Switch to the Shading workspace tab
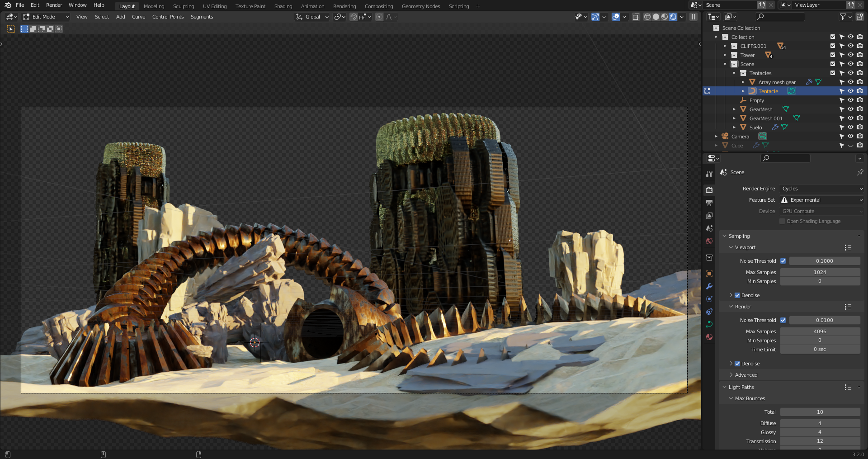 tap(283, 6)
